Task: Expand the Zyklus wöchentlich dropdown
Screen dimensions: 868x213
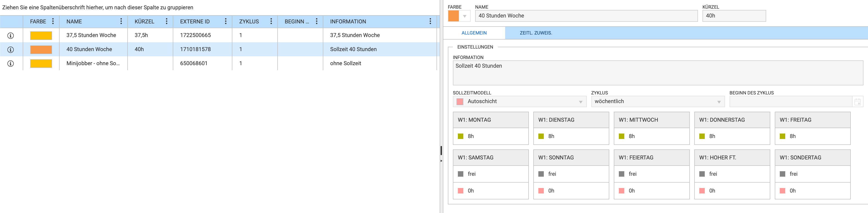Action: pos(719,102)
